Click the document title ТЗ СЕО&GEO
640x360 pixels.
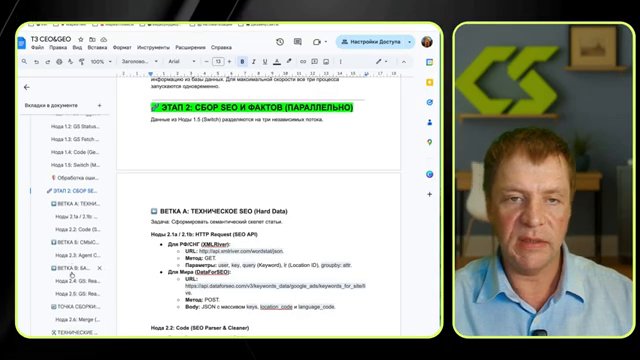pos(51,39)
